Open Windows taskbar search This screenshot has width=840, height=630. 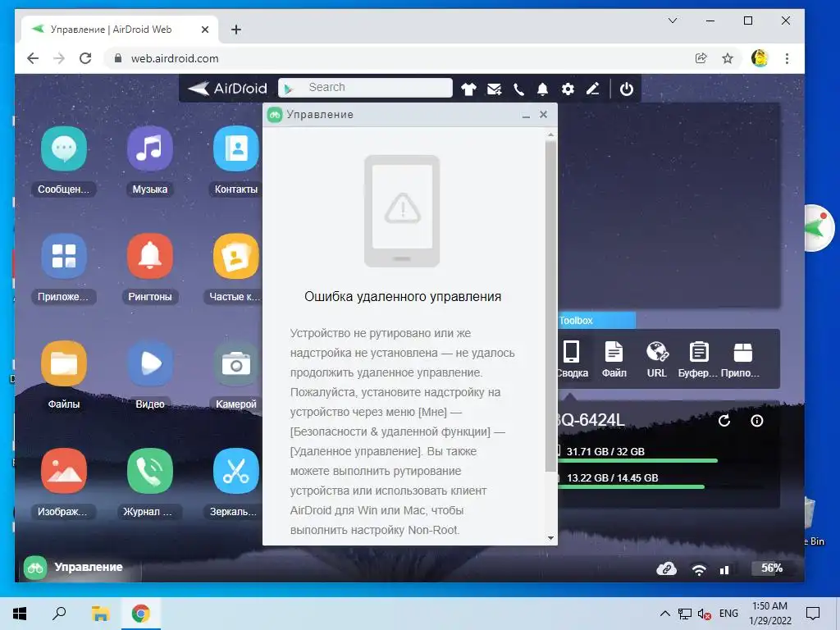pyautogui.click(x=59, y=614)
